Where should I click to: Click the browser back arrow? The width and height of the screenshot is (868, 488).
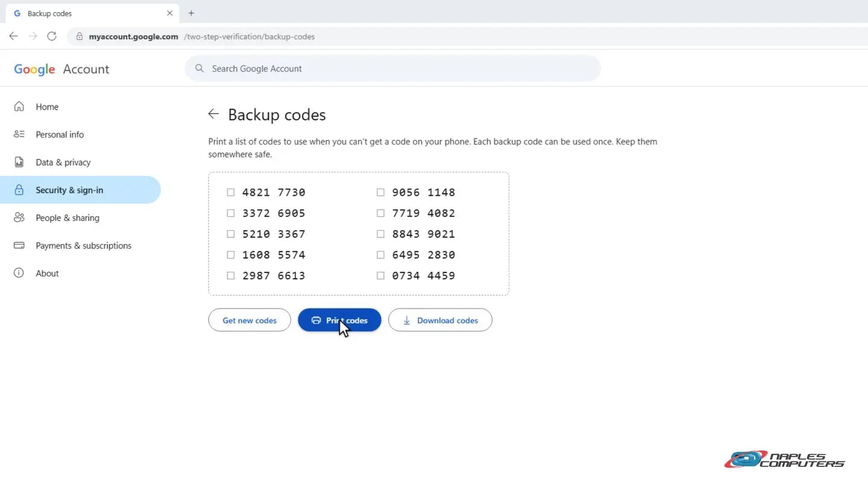(13, 36)
